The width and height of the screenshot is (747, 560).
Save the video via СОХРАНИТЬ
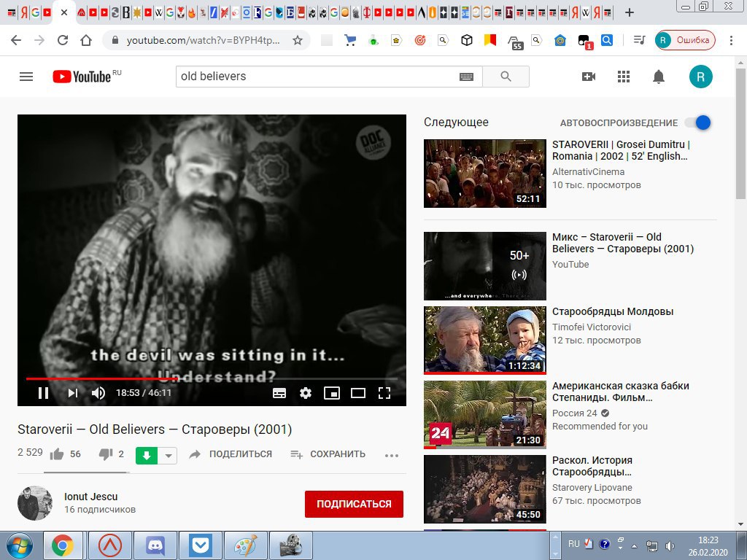point(328,454)
